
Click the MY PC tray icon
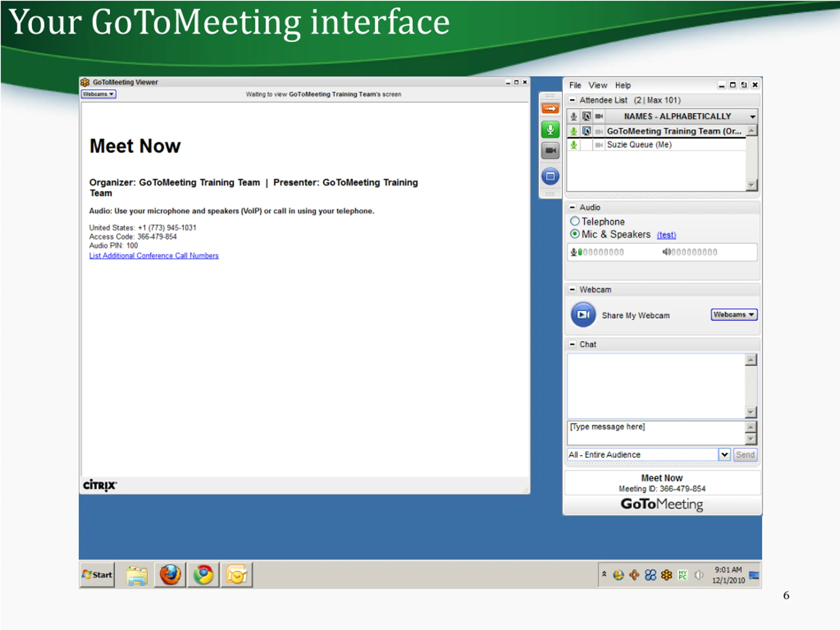(x=683, y=575)
